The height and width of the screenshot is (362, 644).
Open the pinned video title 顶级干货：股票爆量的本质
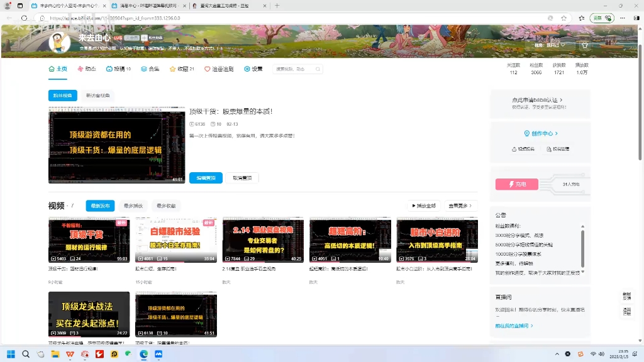click(x=231, y=111)
